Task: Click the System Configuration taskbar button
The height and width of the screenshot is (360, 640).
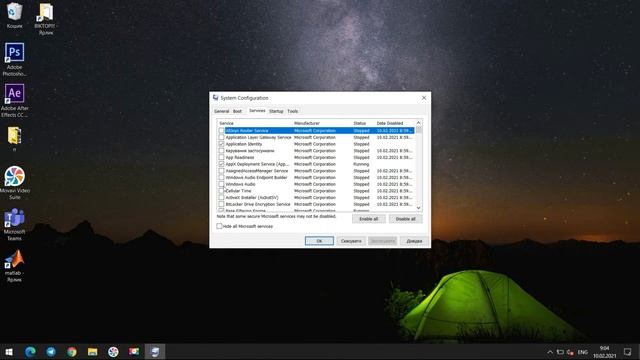Action: click(155, 352)
